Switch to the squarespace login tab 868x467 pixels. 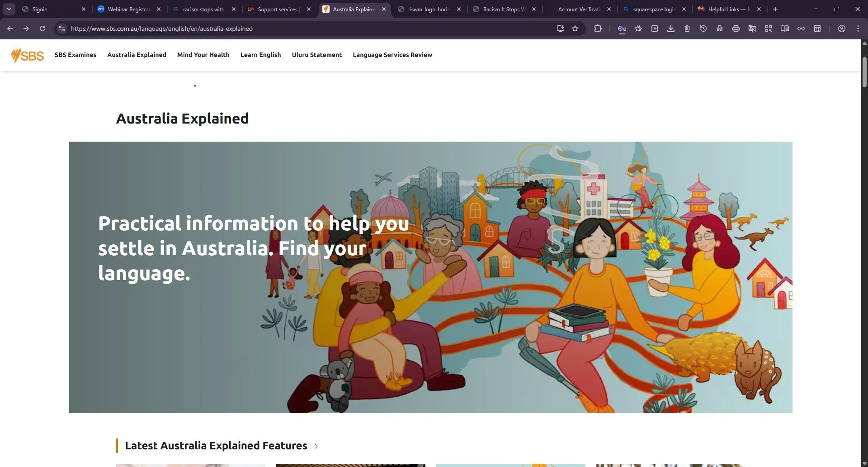(654, 9)
